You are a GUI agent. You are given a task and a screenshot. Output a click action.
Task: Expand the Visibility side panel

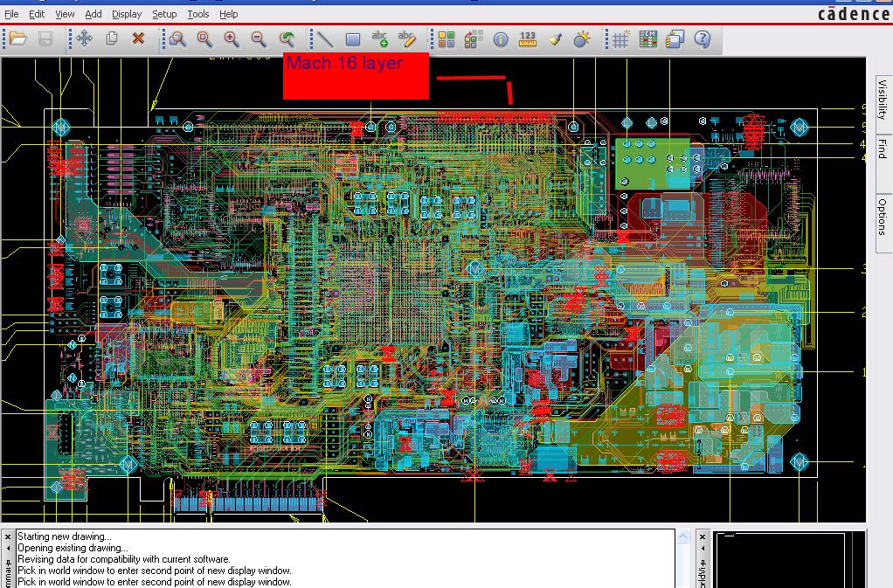(x=883, y=100)
